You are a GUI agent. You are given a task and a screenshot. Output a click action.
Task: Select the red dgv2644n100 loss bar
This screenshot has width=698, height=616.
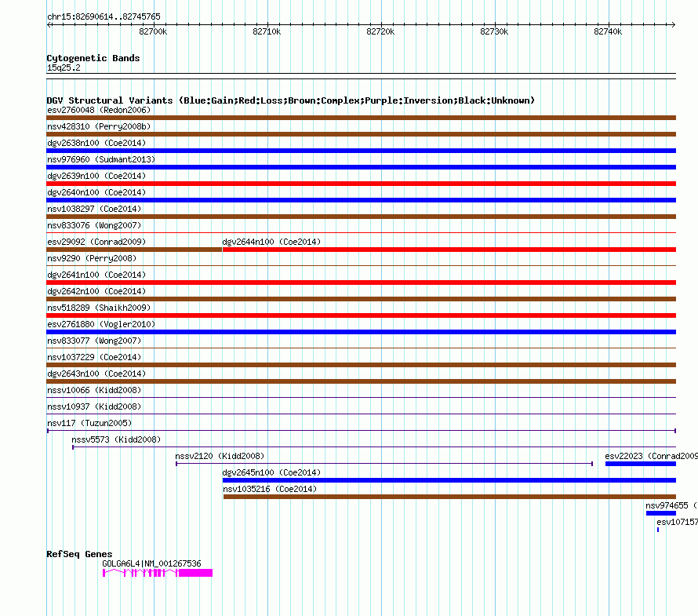point(449,250)
